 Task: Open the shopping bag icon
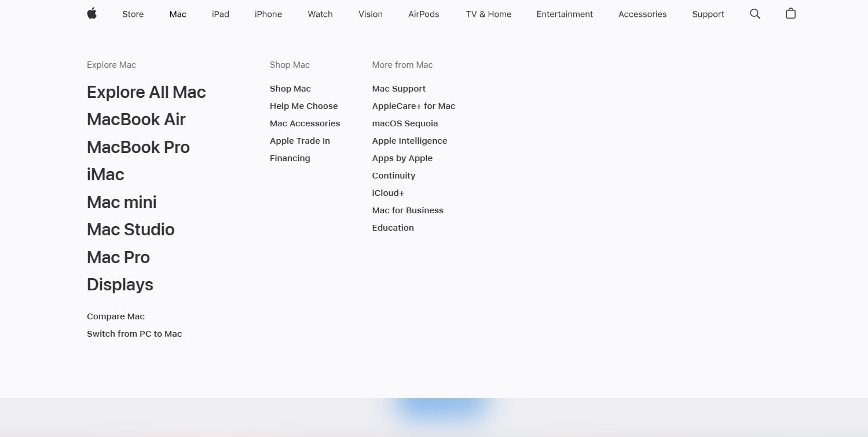click(x=790, y=13)
